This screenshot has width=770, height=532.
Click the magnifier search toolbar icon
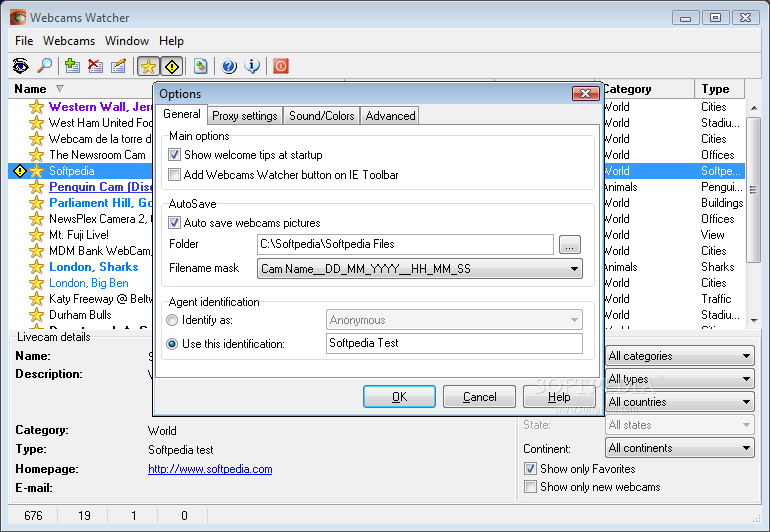click(x=45, y=65)
